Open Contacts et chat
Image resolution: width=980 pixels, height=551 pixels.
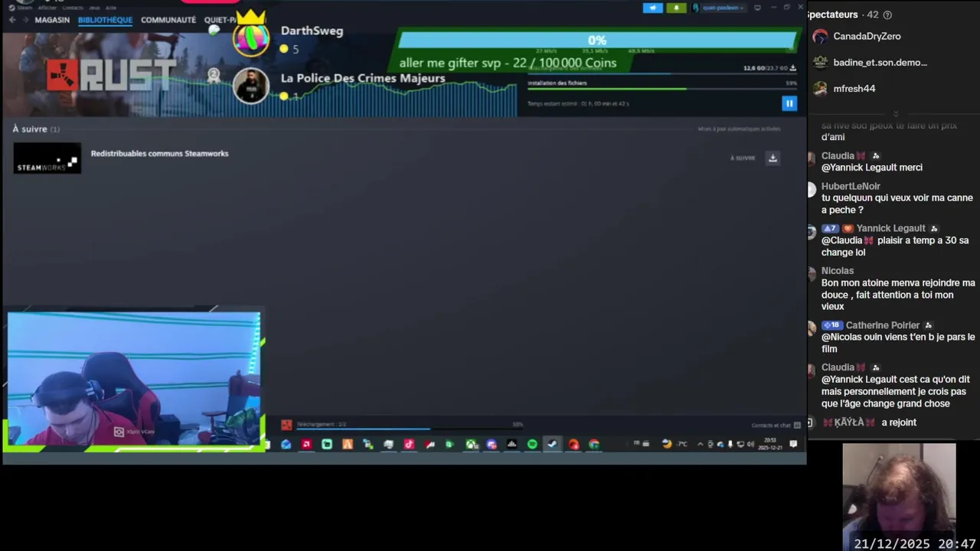tap(776, 425)
